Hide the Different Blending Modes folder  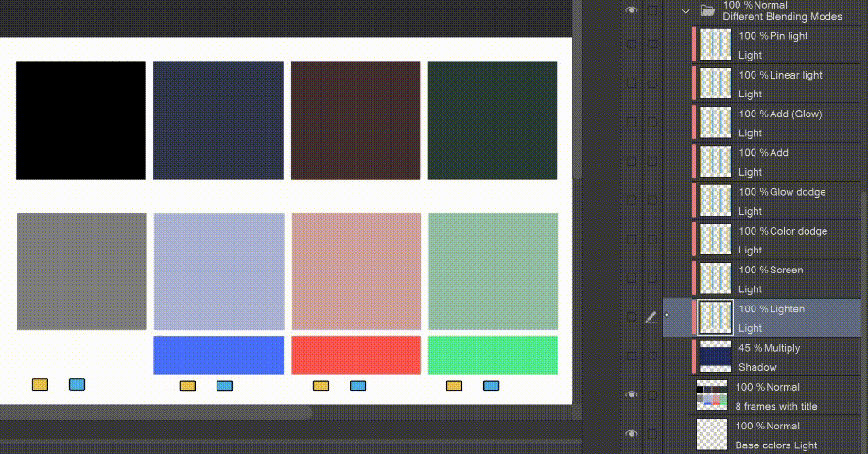[x=632, y=10]
